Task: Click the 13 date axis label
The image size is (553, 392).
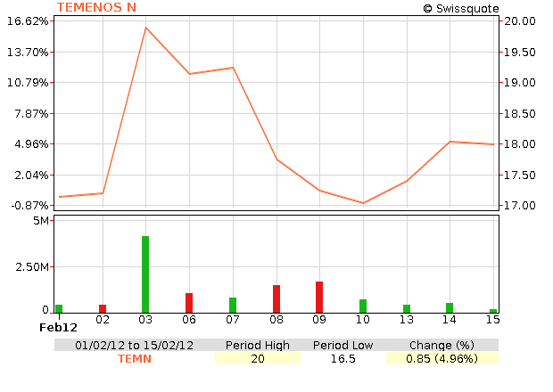Action: pyautogui.click(x=407, y=320)
